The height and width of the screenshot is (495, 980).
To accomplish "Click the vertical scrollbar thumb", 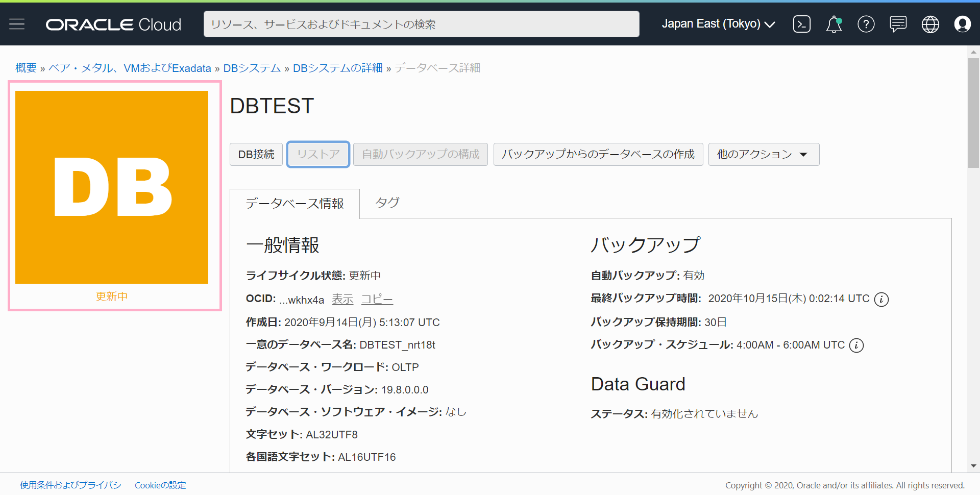I will click(973, 113).
